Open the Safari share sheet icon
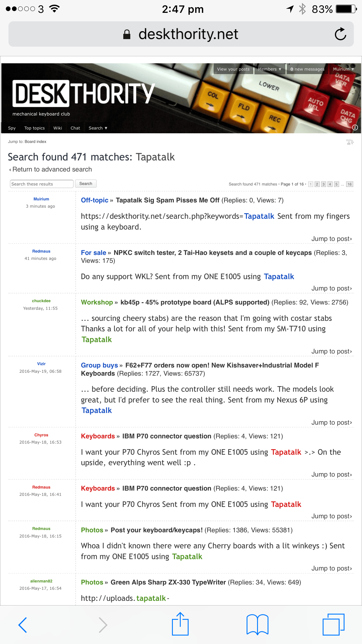This screenshot has height=644, width=362. [x=180, y=624]
